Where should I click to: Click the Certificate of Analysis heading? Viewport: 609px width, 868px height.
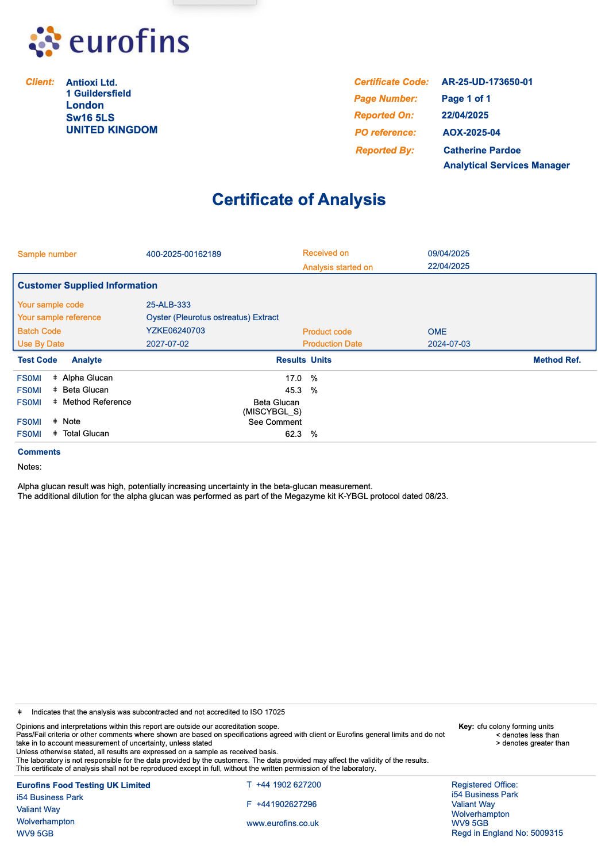click(x=299, y=199)
